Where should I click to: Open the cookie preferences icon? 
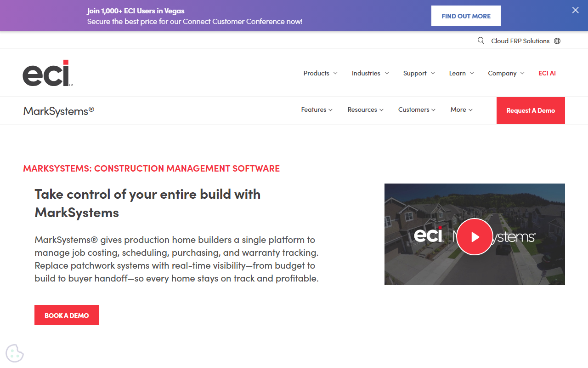pyautogui.click(x=15, y=353)
